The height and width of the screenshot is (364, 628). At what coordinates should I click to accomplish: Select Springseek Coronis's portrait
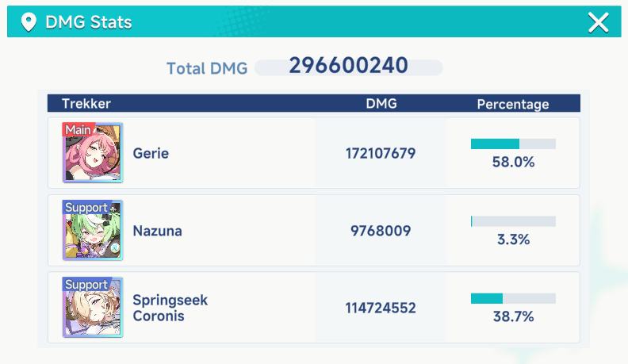[93, 309]
